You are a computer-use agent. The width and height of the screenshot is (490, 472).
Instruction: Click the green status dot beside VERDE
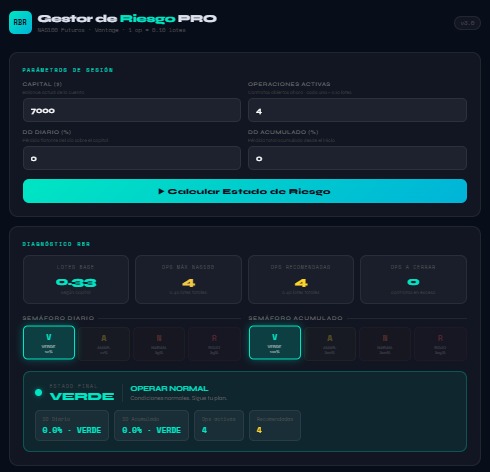coord(39,393)
